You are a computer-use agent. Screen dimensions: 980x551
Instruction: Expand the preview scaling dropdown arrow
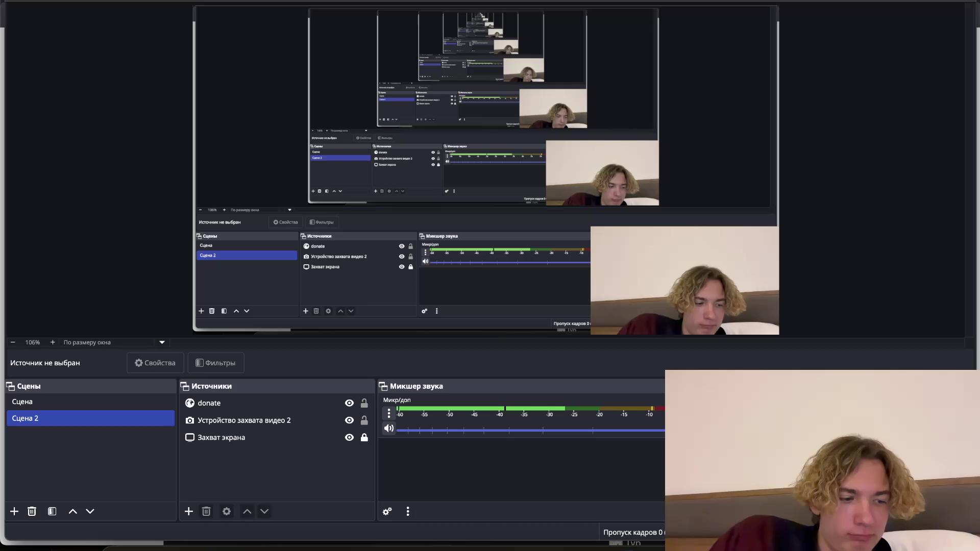click(x=162, y=342)
